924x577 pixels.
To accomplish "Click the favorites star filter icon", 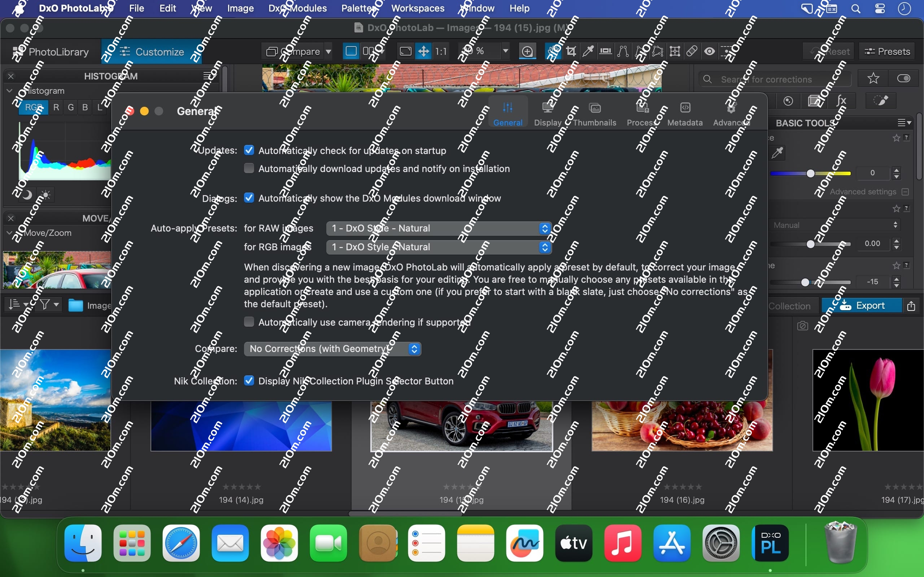I will [873, 79].
